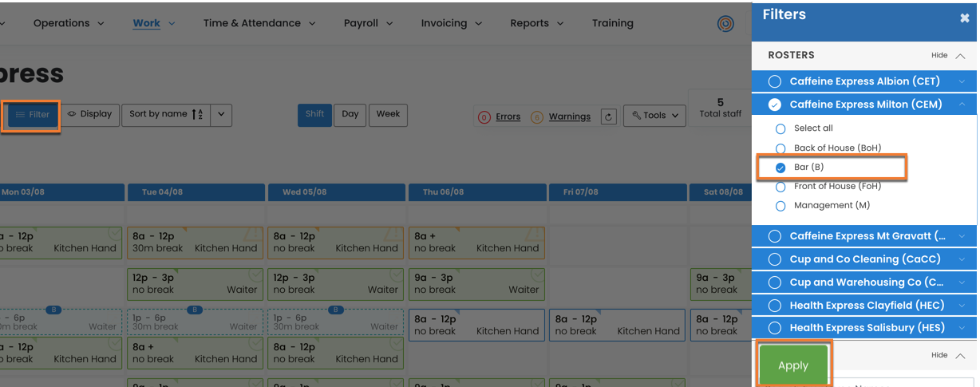Select the Back of House (BoH) option
980x387 pixels.
coord(780,148)
